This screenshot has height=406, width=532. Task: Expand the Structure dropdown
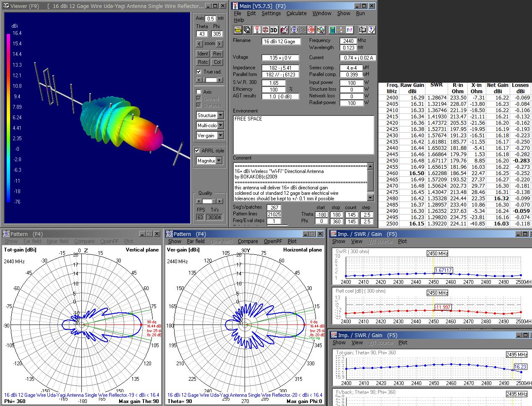(221, 115)
